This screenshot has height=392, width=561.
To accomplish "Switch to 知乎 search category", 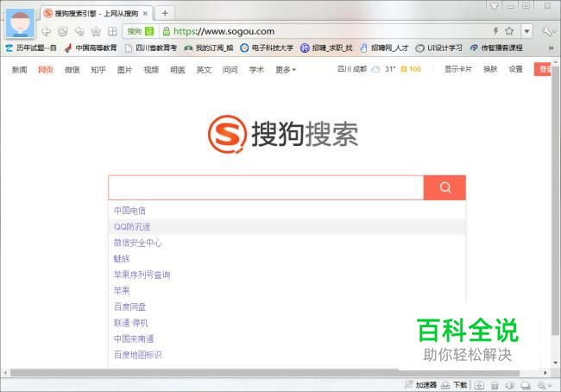I will (x=98, y=69).
